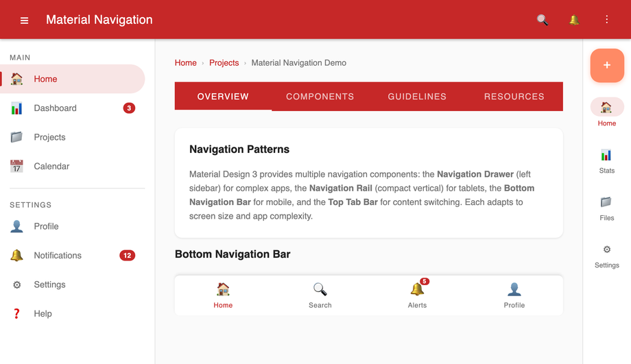
Task: Click the Bottom Navigation Bar heading
Action: tap(233, 254)
